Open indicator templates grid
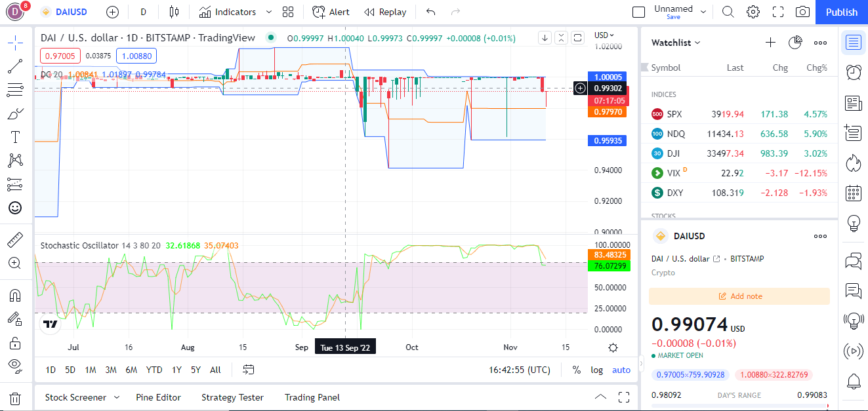The width and height of the screenshot is (868, 411). (288, 12)
